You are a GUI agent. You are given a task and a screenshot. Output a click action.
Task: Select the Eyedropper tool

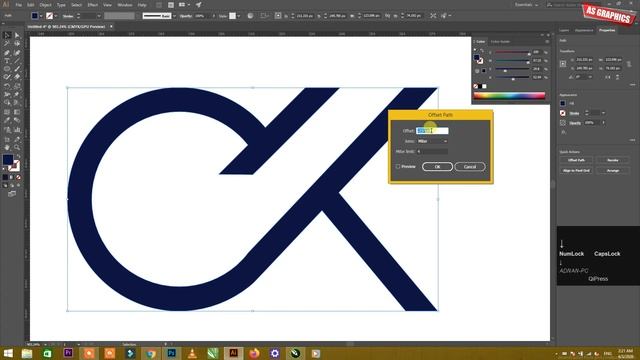pos(7,120)
